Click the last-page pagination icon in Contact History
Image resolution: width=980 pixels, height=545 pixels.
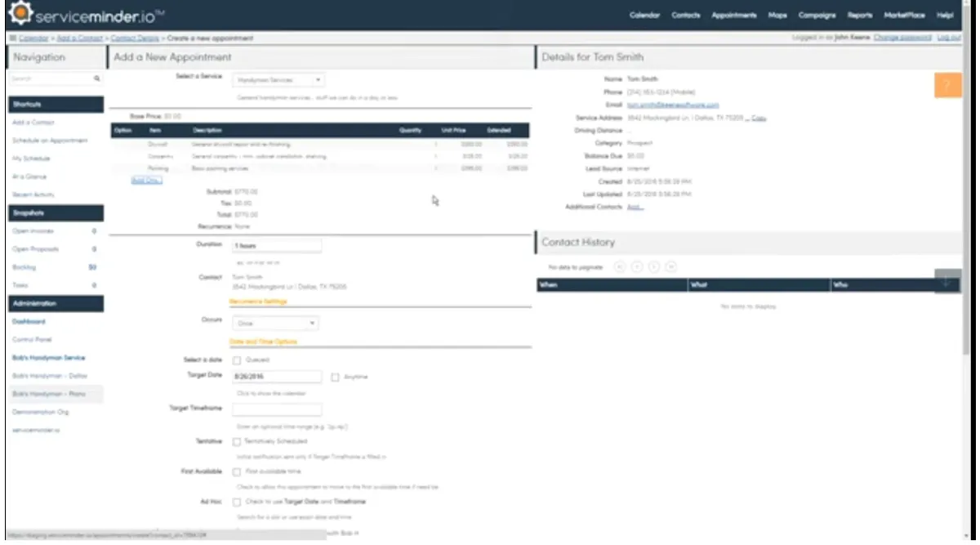[x=671, y=266]
